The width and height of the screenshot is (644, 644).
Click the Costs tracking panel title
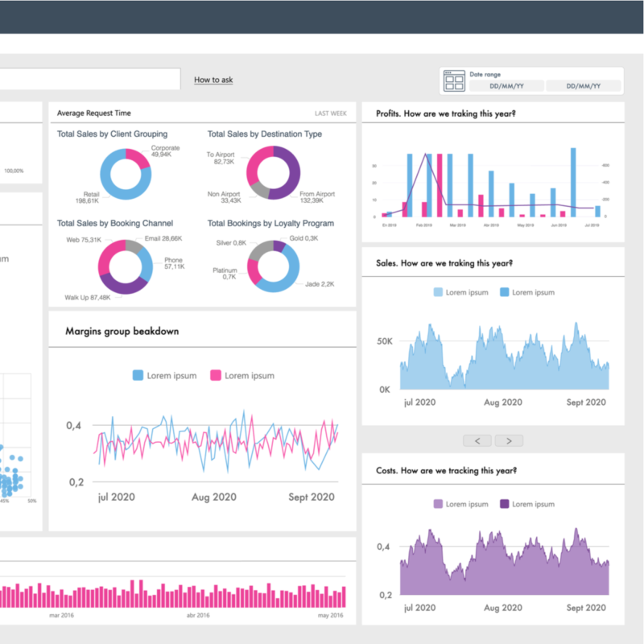point(447,471)
